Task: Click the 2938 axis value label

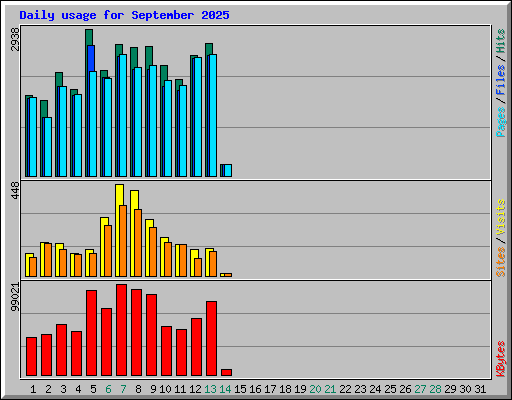Action: (15, 39)
